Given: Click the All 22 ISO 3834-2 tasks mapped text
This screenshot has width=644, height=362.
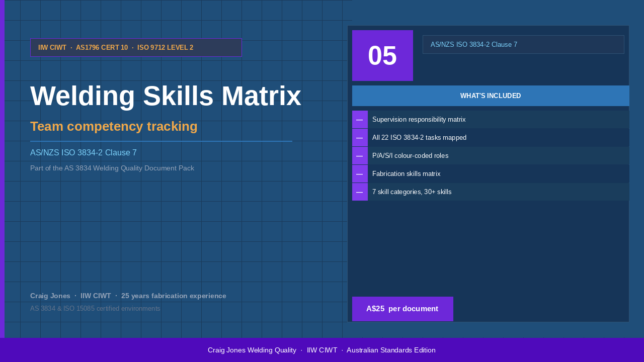Looking at the screenshot, I should coord(419,138).
